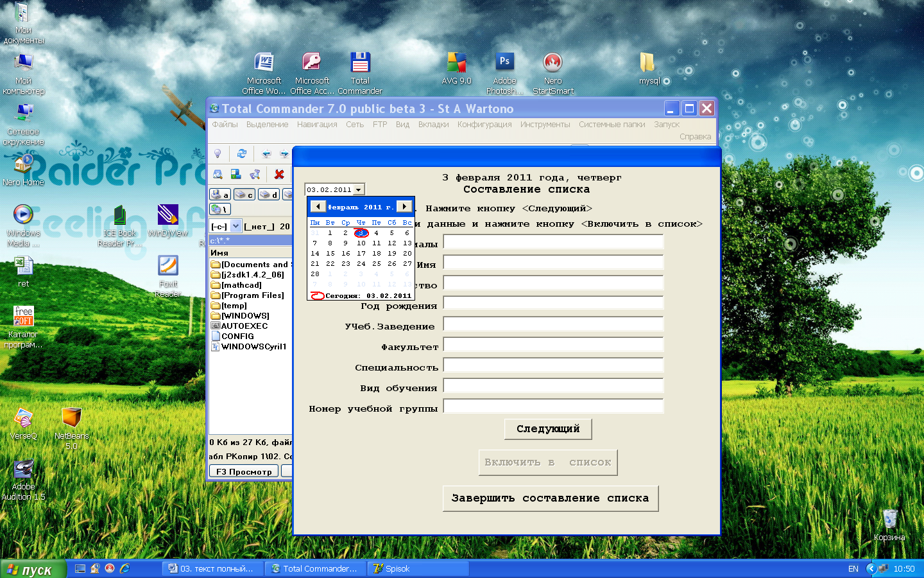Select [Program Files] folder in file list
This screenshot has width=924, height=578.
click(248, 295)
